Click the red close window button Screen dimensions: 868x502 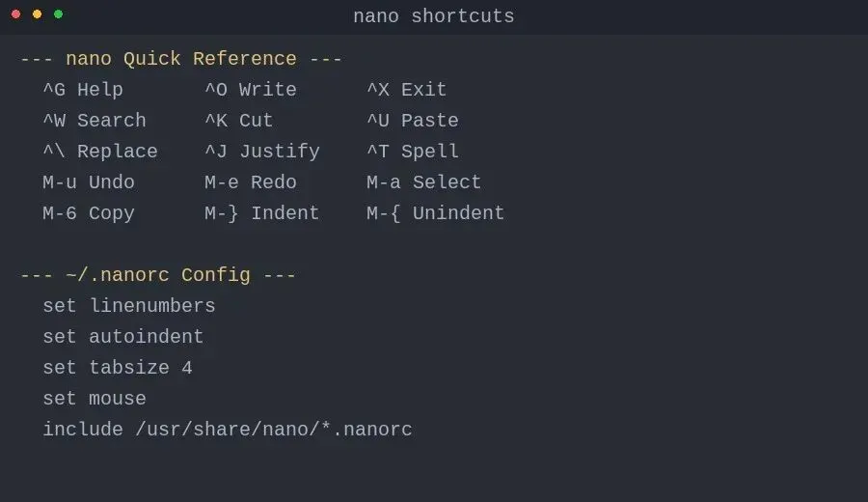[16, 14]
